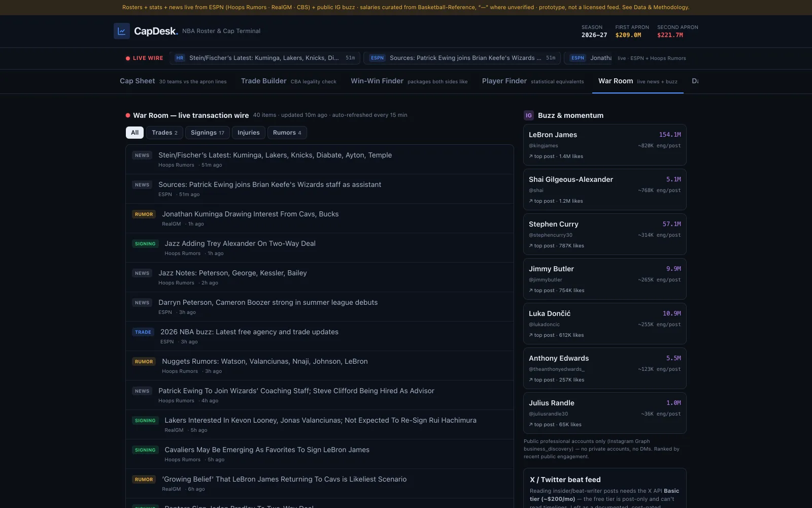Click Julius Randle top post arrow icon

pyautogui.click(x=531, y=425)
